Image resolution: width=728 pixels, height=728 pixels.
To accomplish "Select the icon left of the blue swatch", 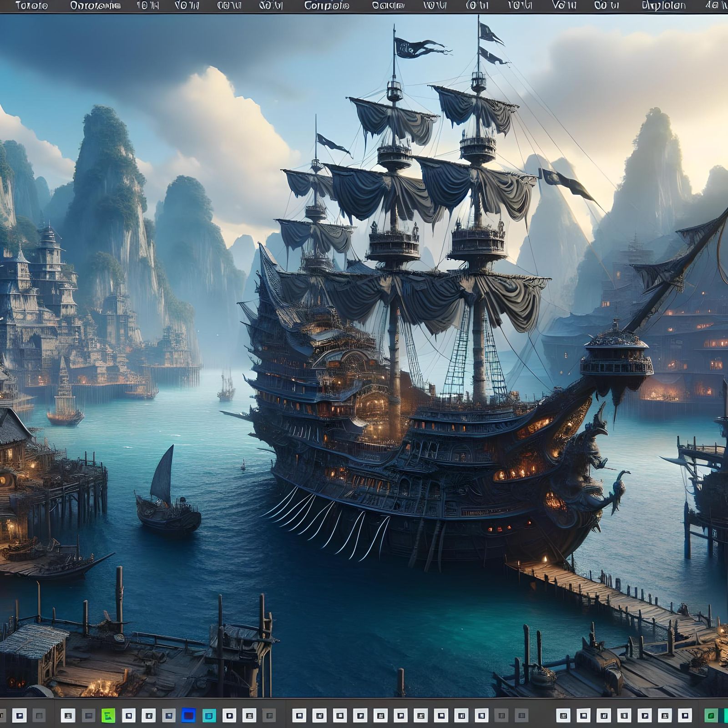I will click(x=168, y=715).
